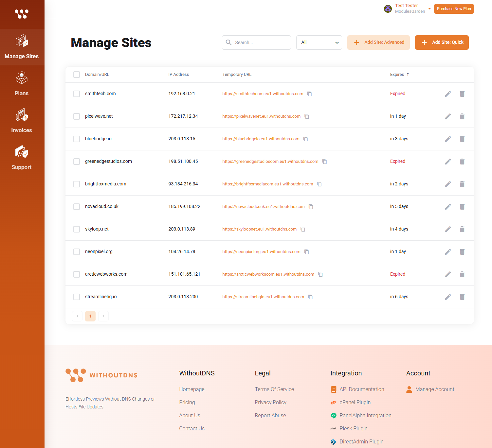Screen dimensions: 492x448
Task: Check the smithtech.com row checkbox
Action: tap(76, 94)
